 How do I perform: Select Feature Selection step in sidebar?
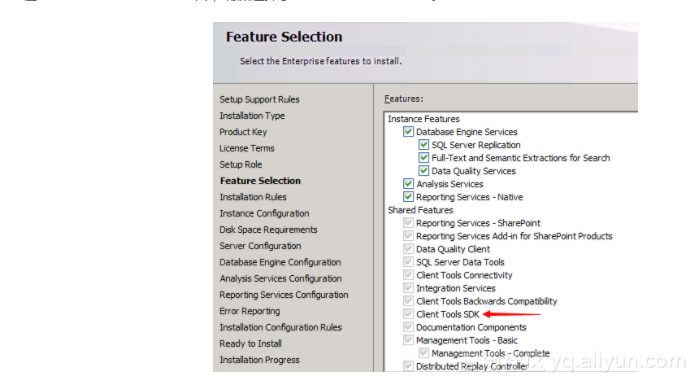[x=260, y=180]
